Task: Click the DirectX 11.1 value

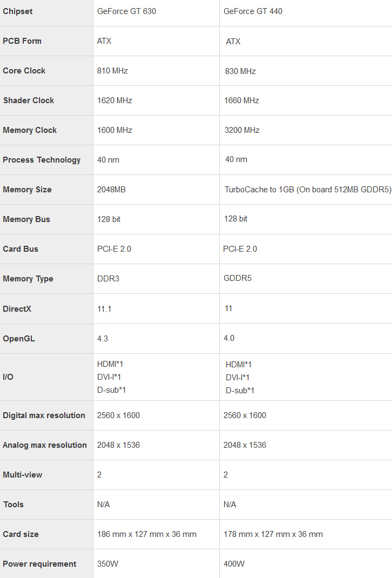Action: click(x=104, y=309)
